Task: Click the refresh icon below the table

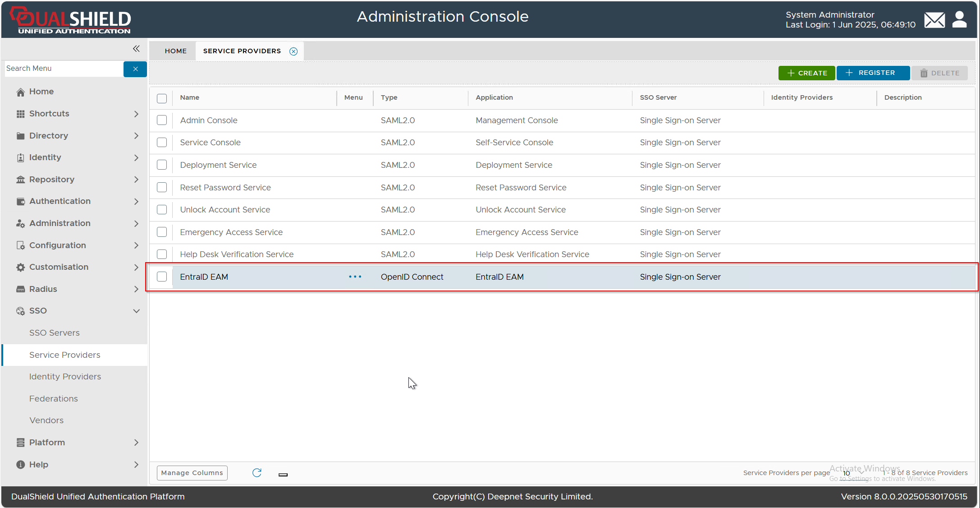Action: pyautogui.click(x=257, y=472)
